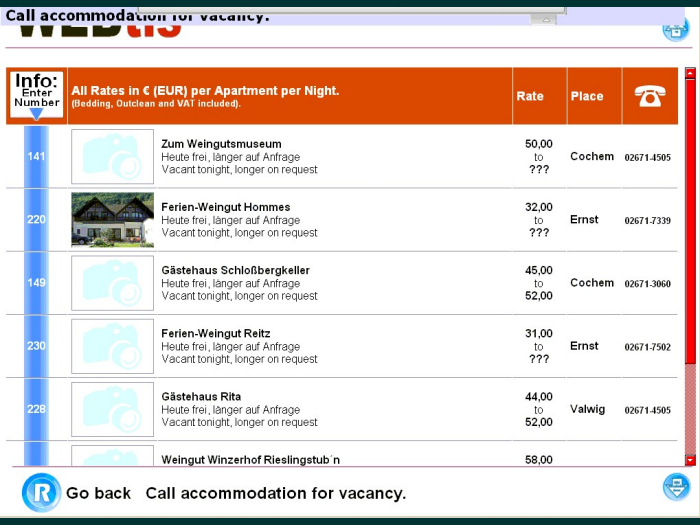Select the placeholder camera image for Gästehaus Rita

pyautogui.click(x=113, y=409)
